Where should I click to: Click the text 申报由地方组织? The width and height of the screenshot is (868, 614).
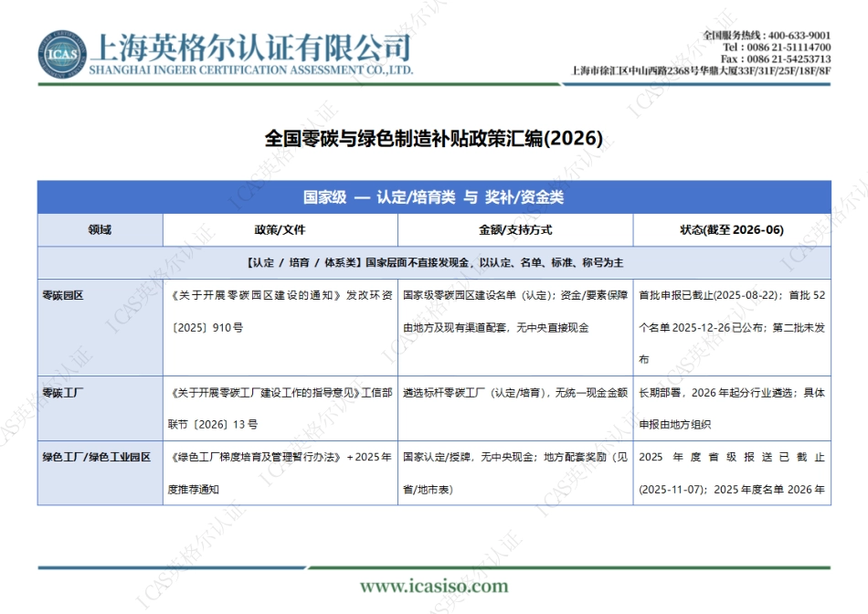pos(675,425)
